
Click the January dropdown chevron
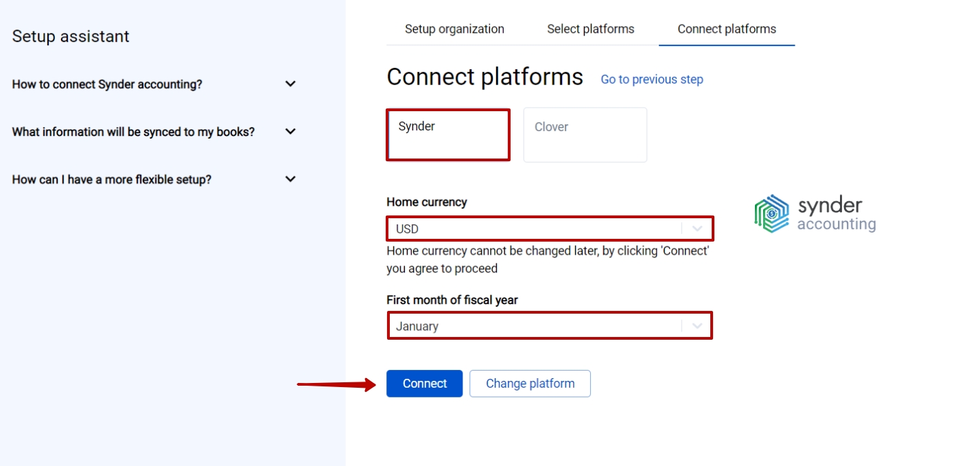[697, 326]
